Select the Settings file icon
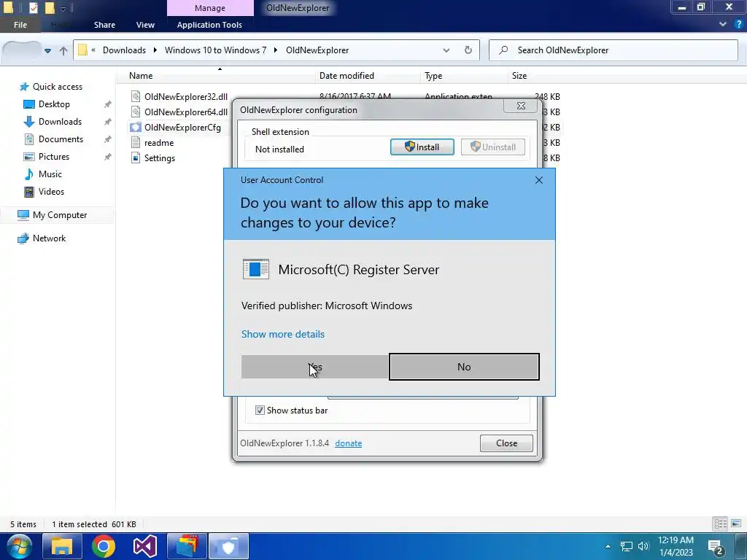This screenshot has width=747, height=560. click(x=136, y=158)
